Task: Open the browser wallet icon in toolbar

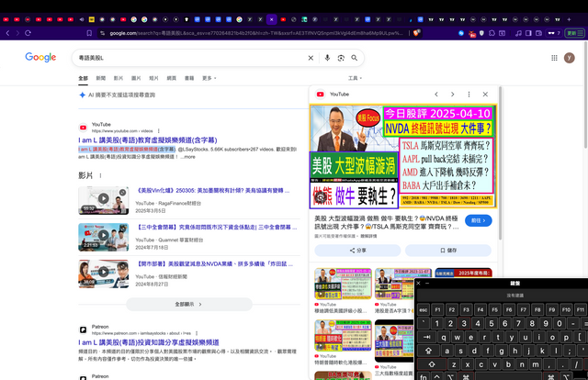Action: pos(539,33)
